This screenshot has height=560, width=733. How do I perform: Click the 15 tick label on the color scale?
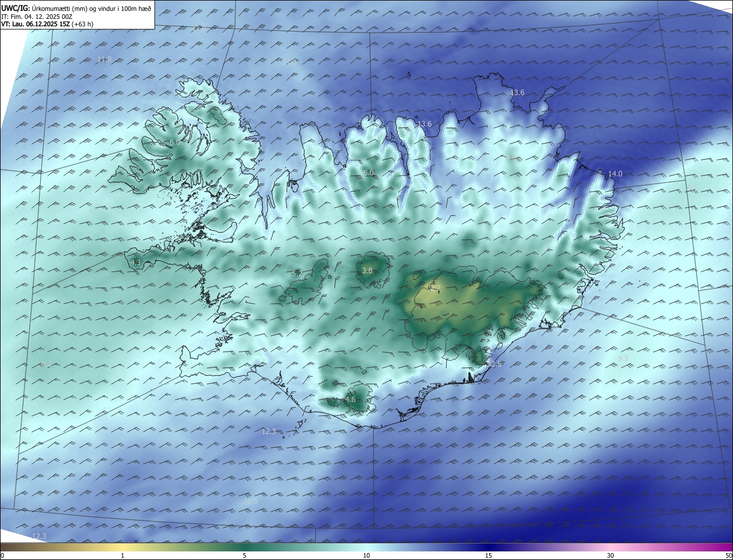[488, 555]
